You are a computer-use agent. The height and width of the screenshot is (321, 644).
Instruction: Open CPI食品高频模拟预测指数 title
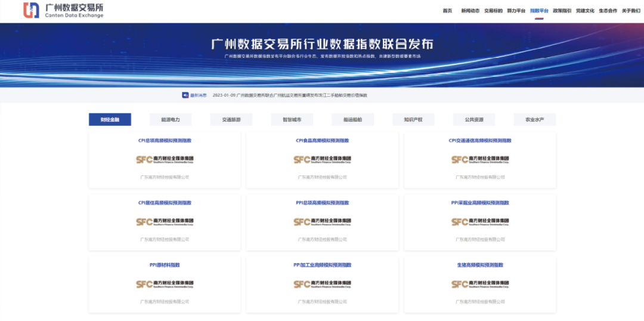(323, 141)
